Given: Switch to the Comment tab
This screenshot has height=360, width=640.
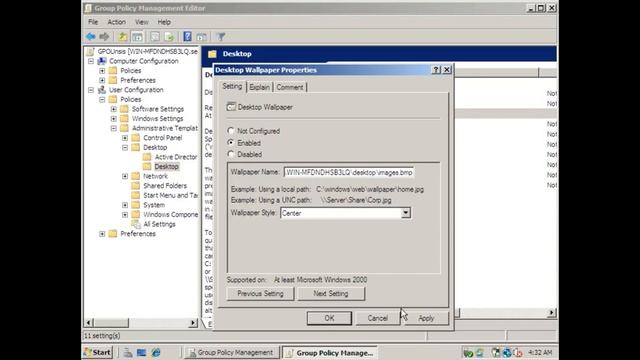Looking at the screenshot, I should click(290, 87).
